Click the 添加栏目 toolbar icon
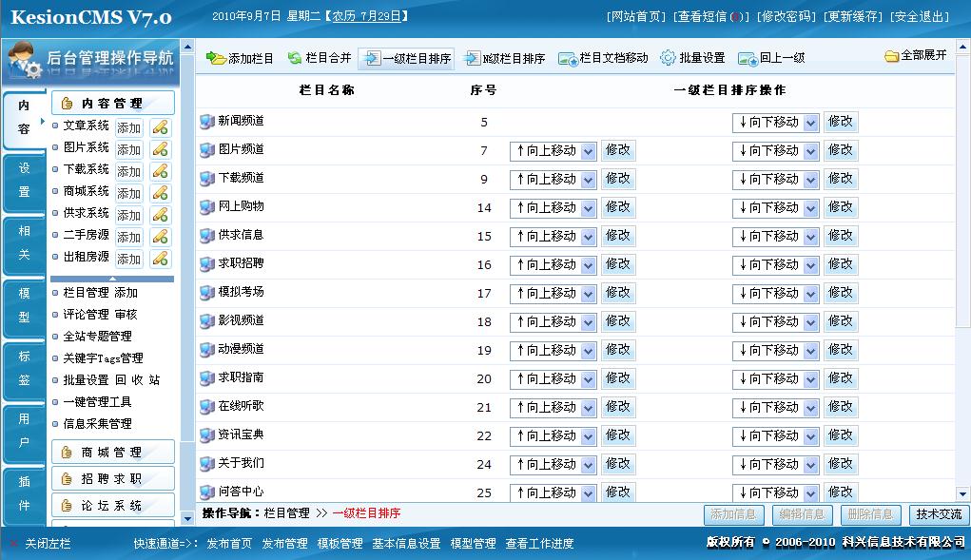Screen dimensions: 971x560 pyautogui.click(x=216, y=58)
